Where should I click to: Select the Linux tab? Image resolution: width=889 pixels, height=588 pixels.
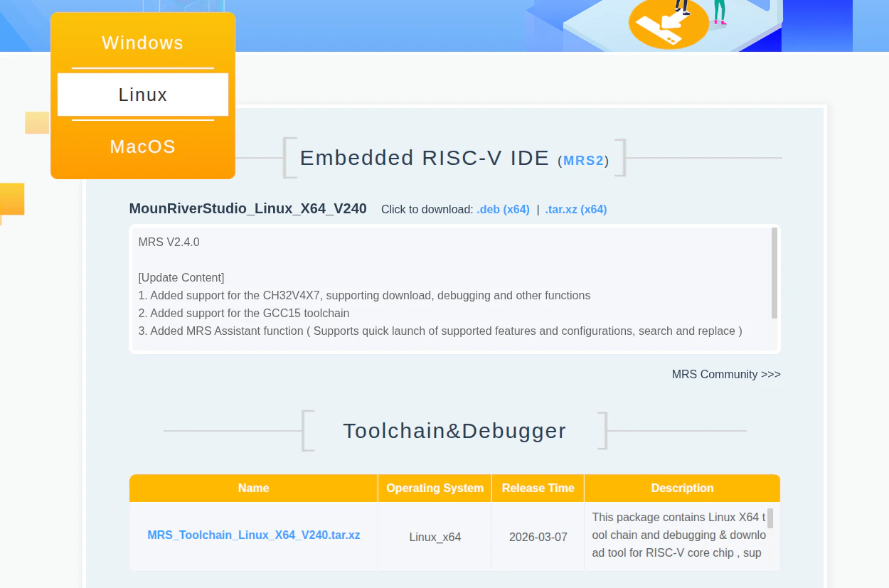pyautogui.click(x=143, y=95)
